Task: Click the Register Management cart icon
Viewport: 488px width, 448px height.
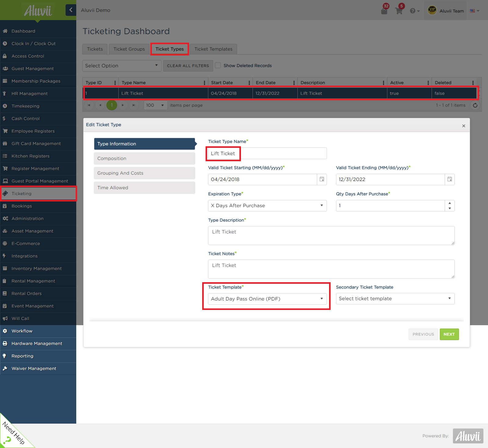Action: (5, 169)
